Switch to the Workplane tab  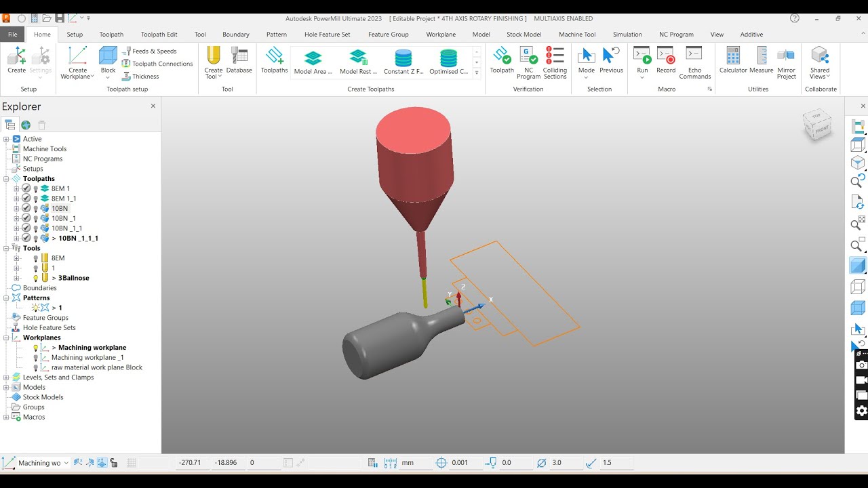(x=441, y=35)
